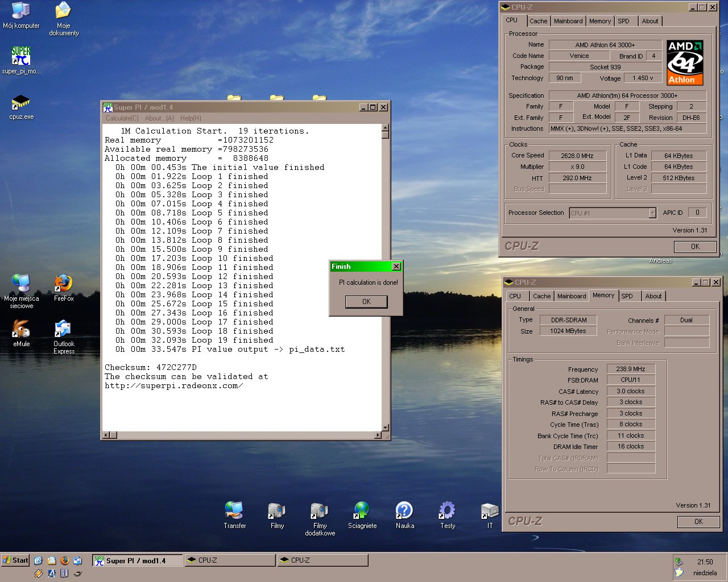Screen dimensions: 728x582
Task: Close the Finish dialog
Action: click(x=396, y=267)
